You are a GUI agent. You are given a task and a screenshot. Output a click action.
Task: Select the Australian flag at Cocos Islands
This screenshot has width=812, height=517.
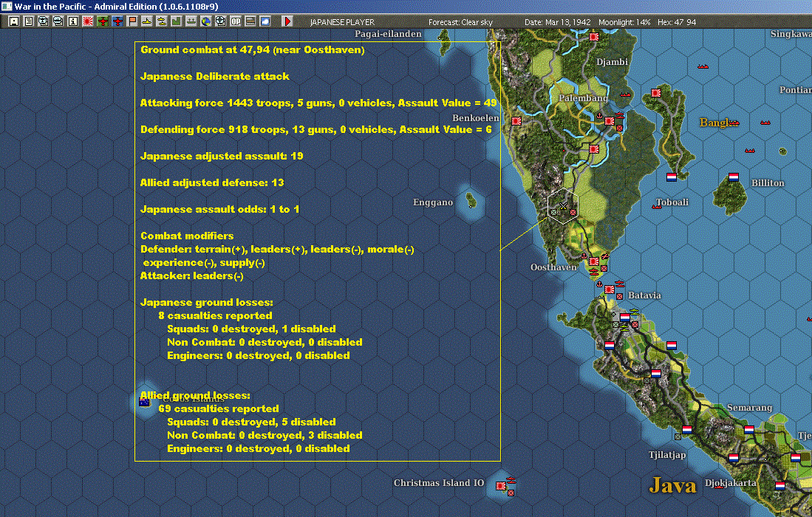(145, 402)
